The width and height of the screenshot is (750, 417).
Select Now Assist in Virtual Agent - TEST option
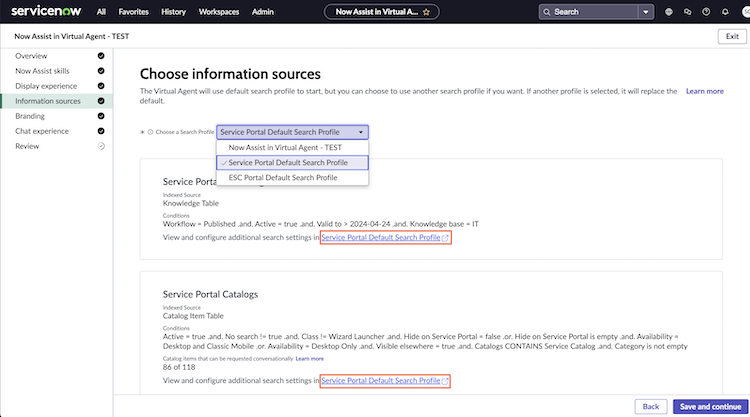coord(292,147)
